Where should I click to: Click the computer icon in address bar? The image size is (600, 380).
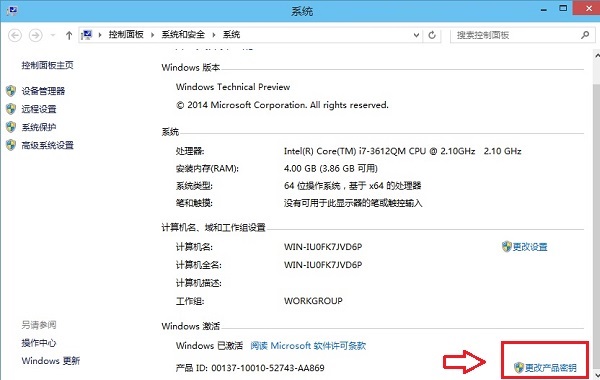[87, 35]
